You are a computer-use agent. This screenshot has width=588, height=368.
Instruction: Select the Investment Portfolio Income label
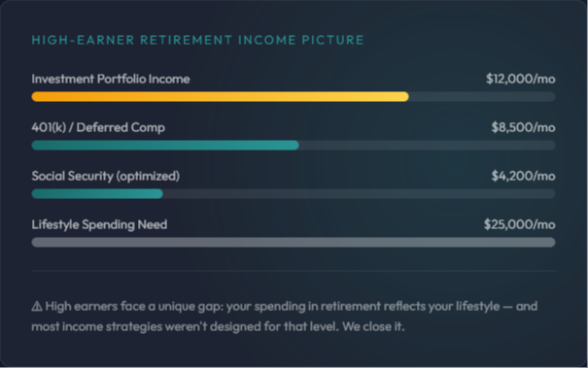click(111, 79)
